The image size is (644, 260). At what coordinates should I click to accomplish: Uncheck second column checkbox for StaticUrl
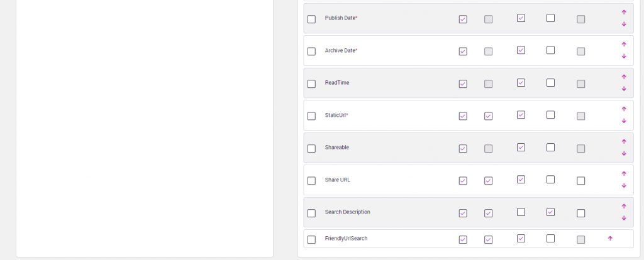click(x=488, y=116)
